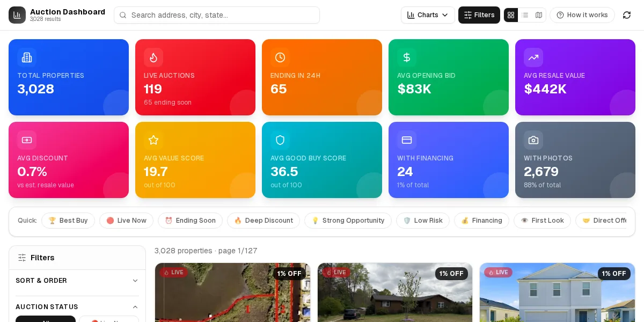The image size is (644, 322).
Task: Select the First Look quick filter
Action: pyautogui.click(x=542, y=221)
